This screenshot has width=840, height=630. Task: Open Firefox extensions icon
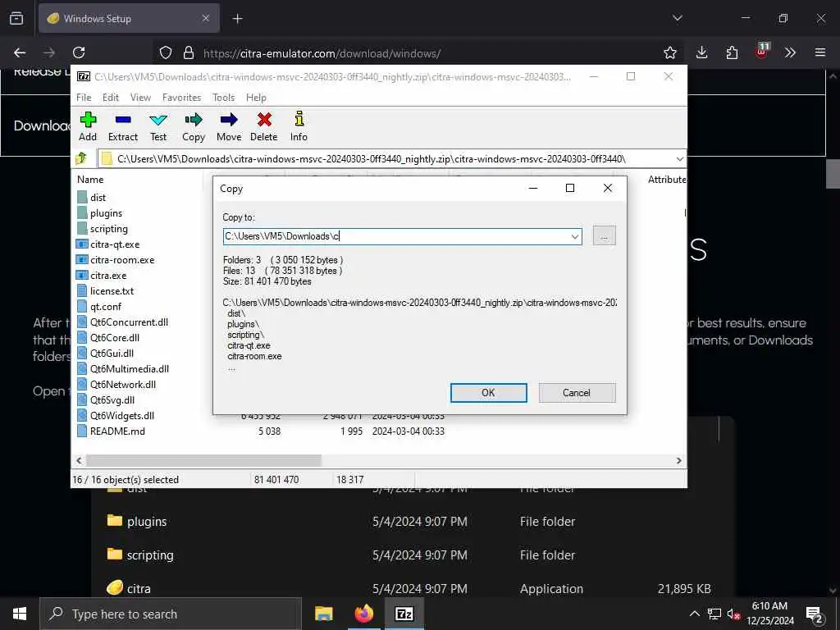732,52
